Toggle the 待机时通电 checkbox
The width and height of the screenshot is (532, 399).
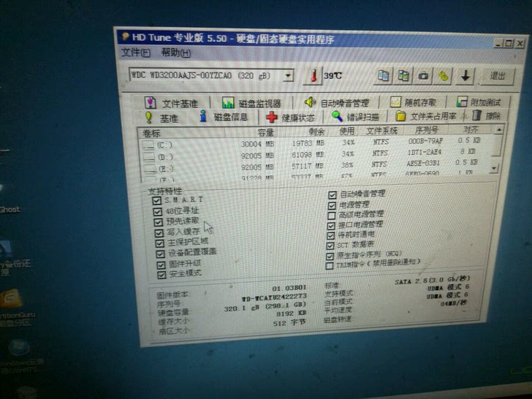331,235
